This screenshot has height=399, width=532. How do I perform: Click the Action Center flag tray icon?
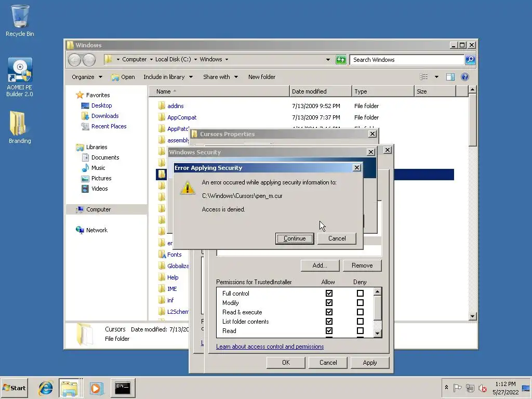click(458, 388)
